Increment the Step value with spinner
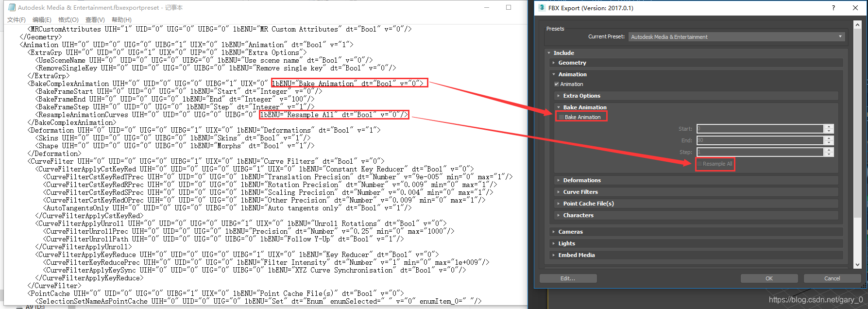This screenshot has width=868, height=309. (830, 150)
